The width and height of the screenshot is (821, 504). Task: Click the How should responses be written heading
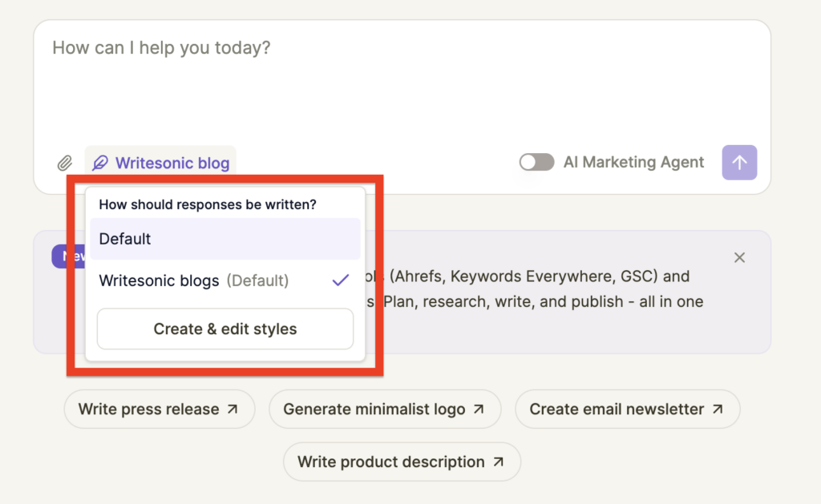click(x=208, y=204)
